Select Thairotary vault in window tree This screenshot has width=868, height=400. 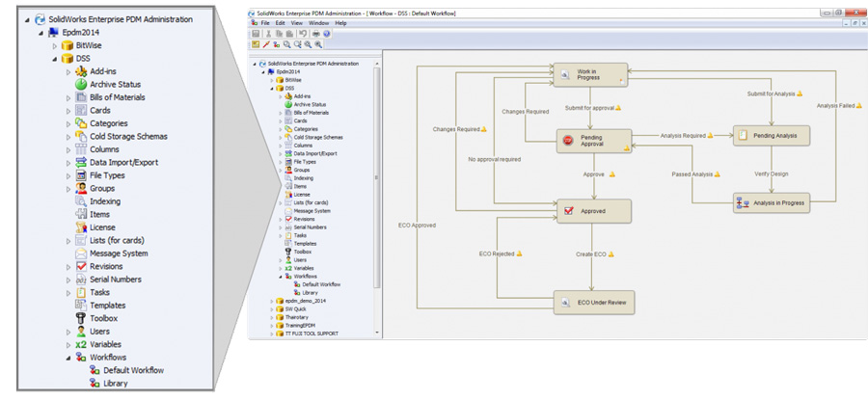298,317
